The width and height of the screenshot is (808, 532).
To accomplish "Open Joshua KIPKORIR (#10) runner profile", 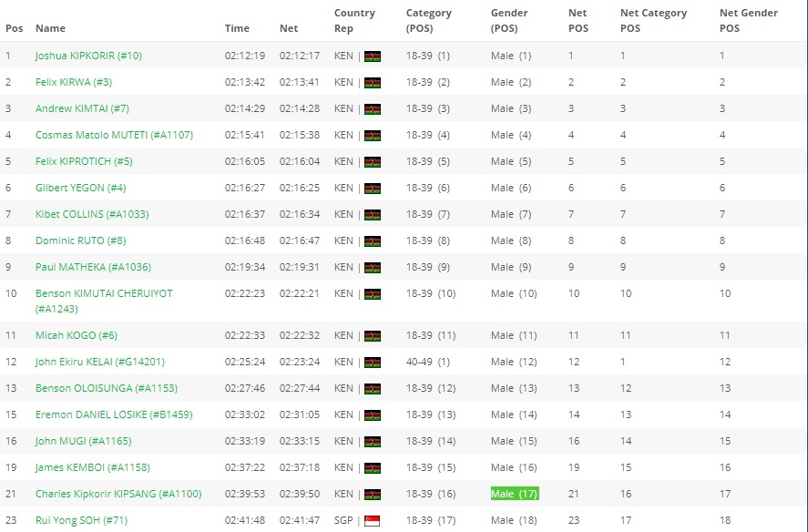I will click(88, 56).
